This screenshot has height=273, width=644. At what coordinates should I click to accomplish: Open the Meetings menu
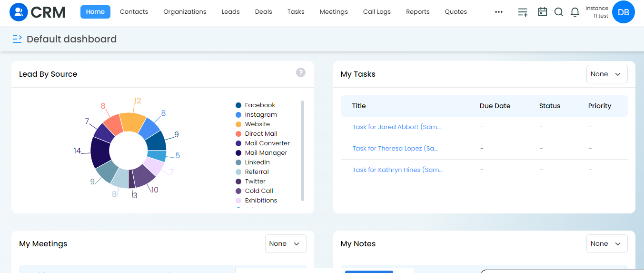[x=334, y=12]
